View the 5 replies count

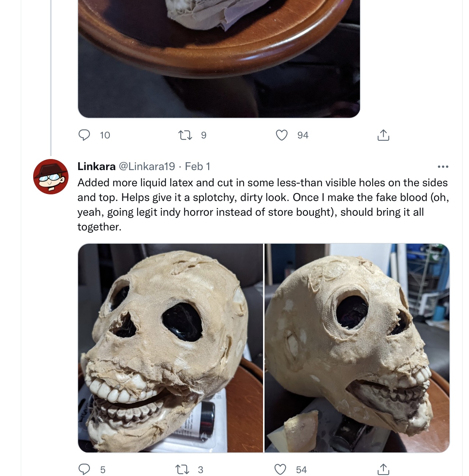click(x=103, y=470)
